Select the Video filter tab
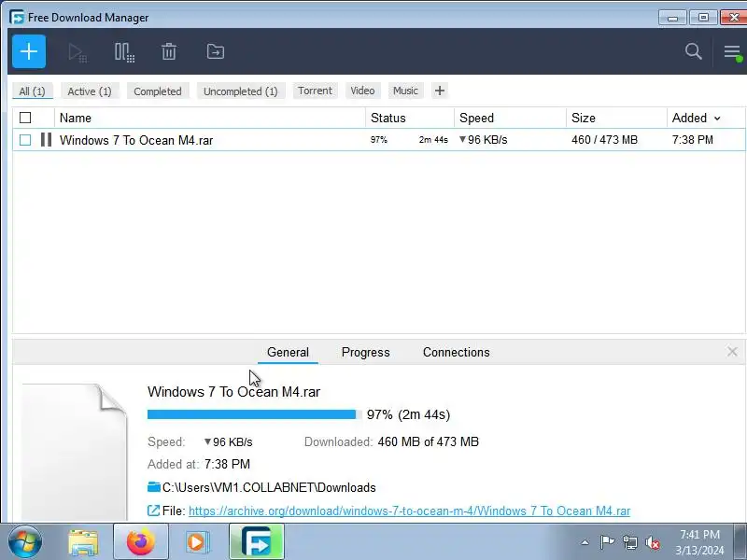747x560 pixels. click(362, 91)
